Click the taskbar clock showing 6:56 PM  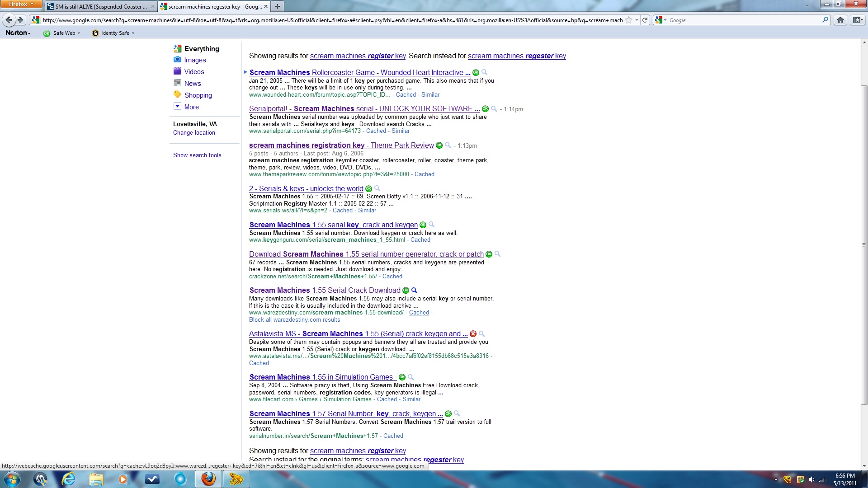coord(844,479)
